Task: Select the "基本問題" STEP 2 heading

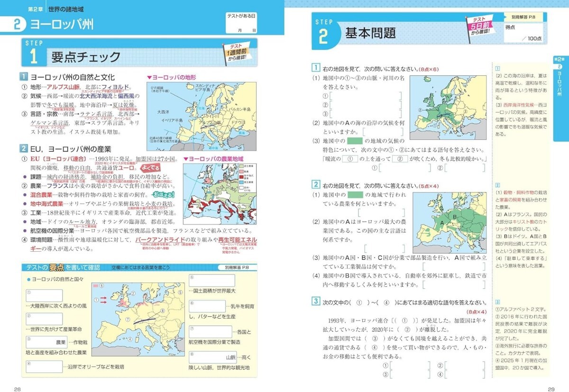Action: tap(370, 33)
